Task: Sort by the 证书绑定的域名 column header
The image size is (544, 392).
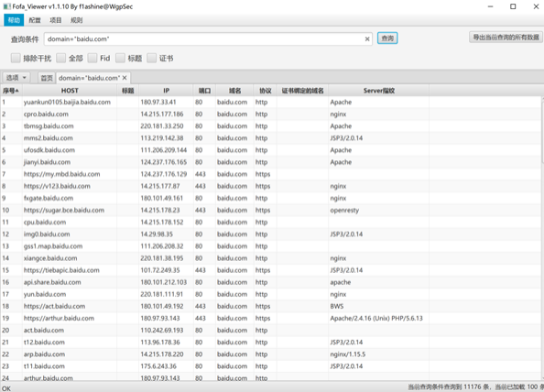Action: coord(302,91)
